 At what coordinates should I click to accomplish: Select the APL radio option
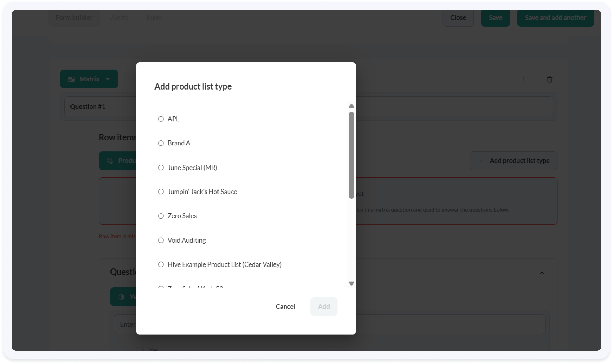point(161,119)
